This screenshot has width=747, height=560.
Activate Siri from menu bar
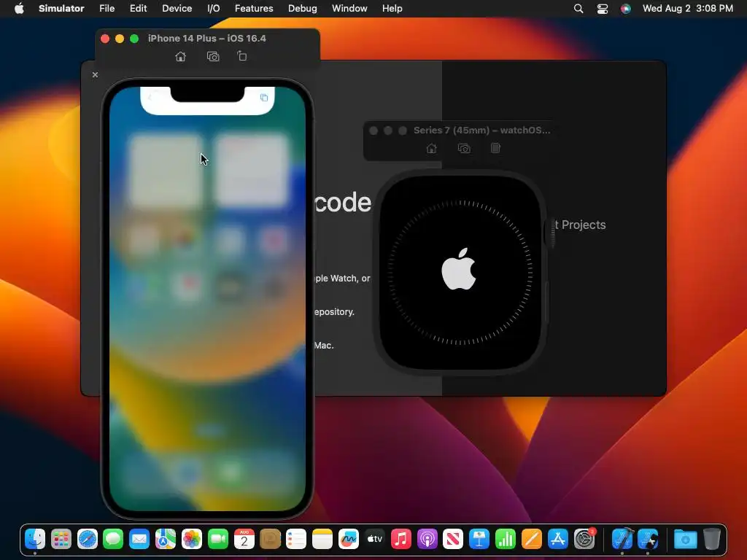pos(625,9)
